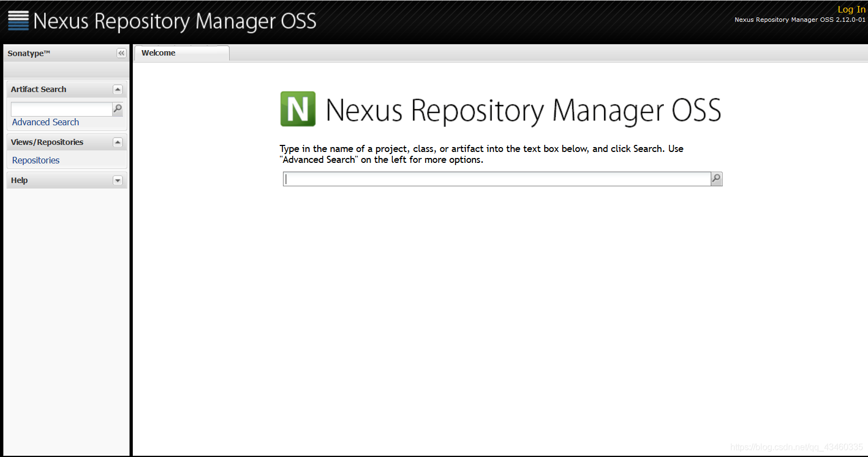Click the search instruction paragraph text
This screenshot has width=868, height=457.
pyautogui.click(x=482, y=154)
